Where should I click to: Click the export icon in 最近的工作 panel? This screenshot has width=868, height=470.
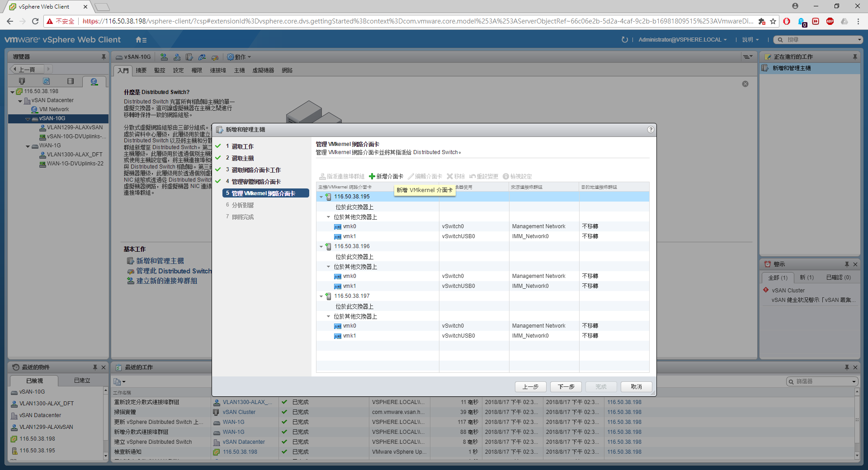pos(119,382)
